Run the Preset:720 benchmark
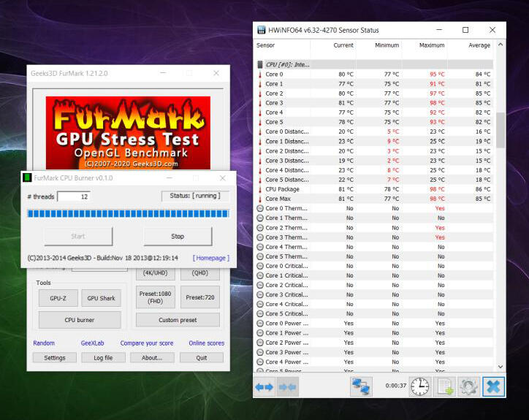Image resolution: width=529 pixels, height=420 pixels. 200,297
